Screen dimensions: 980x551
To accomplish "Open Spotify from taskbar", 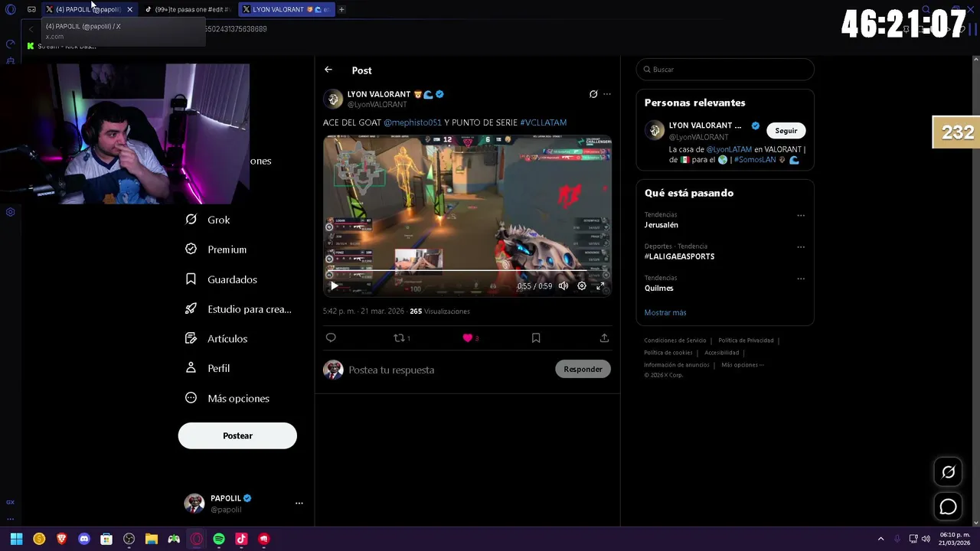I will (219, 539).
